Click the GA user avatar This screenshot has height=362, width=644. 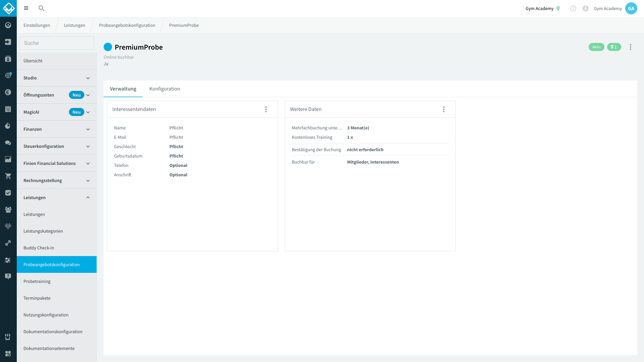click(x=631, y=8)
